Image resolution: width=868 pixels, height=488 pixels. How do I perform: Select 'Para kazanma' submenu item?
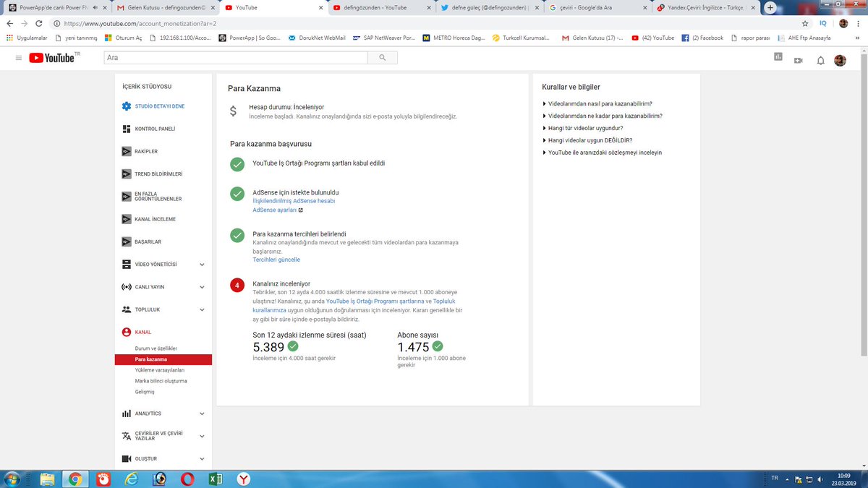click(163, 359)
